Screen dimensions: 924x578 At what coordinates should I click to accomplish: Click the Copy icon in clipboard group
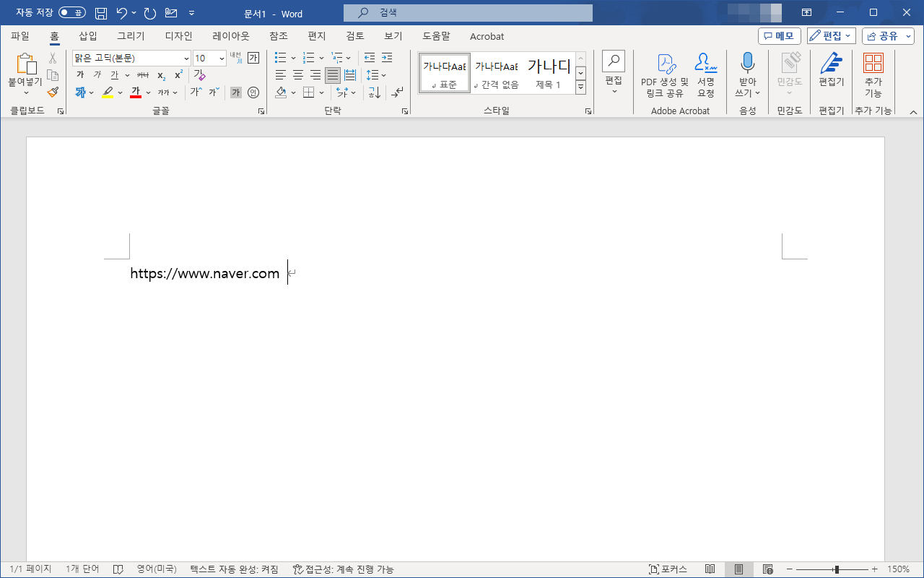[53, 75]
